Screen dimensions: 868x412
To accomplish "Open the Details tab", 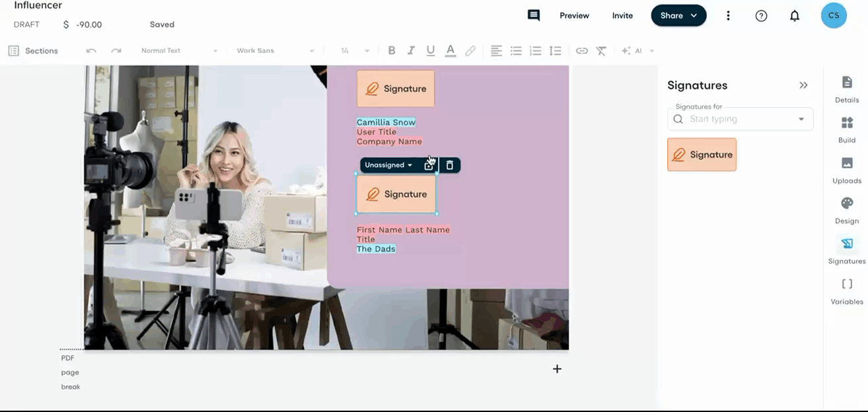I will pos(847,90).
